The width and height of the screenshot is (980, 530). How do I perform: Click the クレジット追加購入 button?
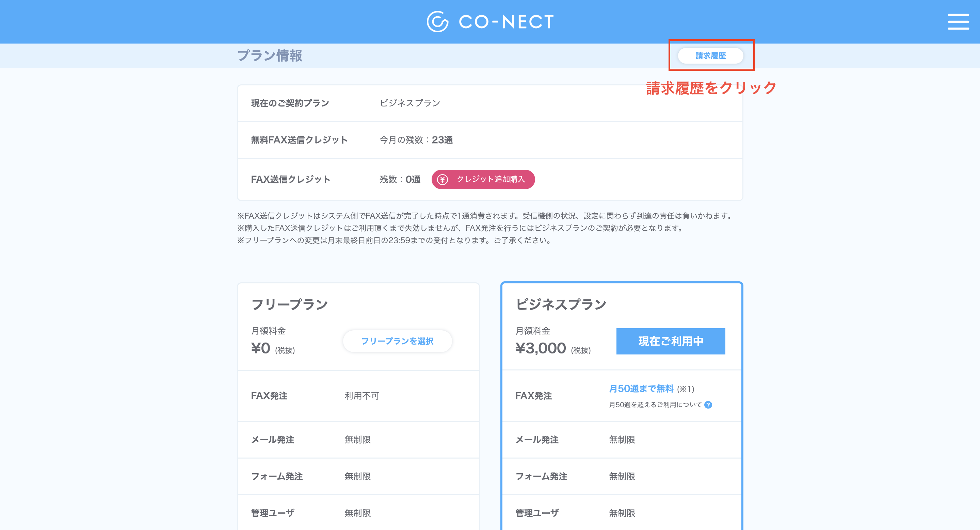483,179
